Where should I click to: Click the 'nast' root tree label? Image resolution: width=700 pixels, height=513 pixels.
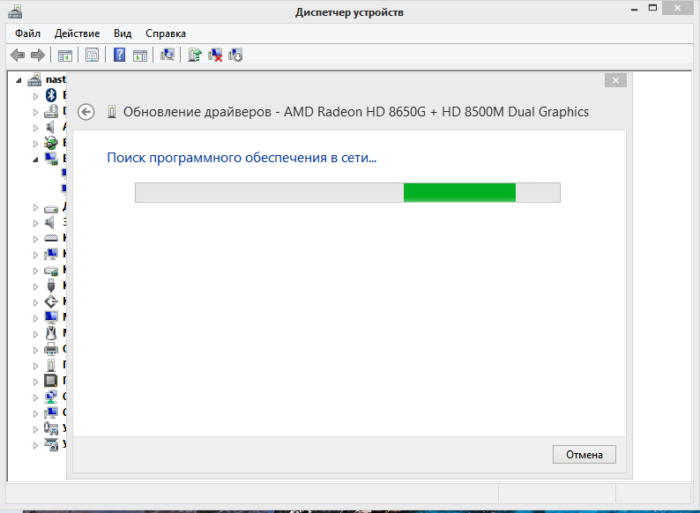55,79
